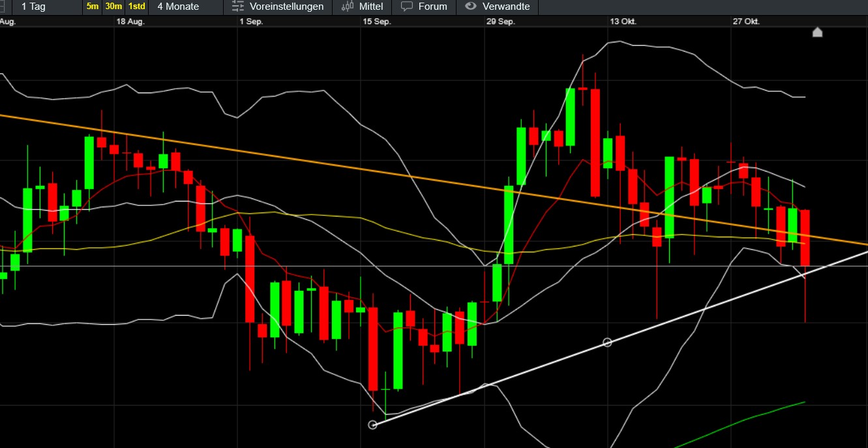
Task: Select the 5m interval shortcut
Action: pos(93,7)
